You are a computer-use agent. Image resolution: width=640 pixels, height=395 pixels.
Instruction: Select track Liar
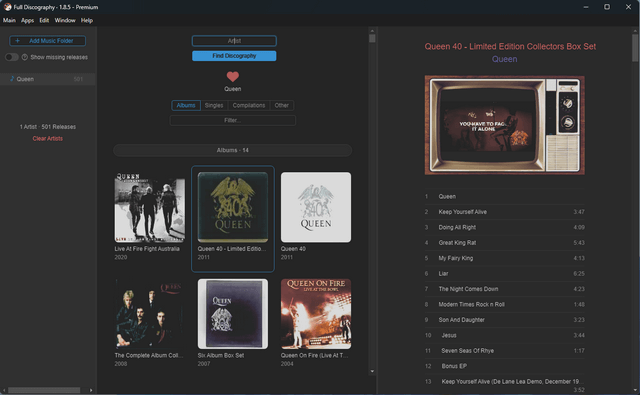coord(504,273)
